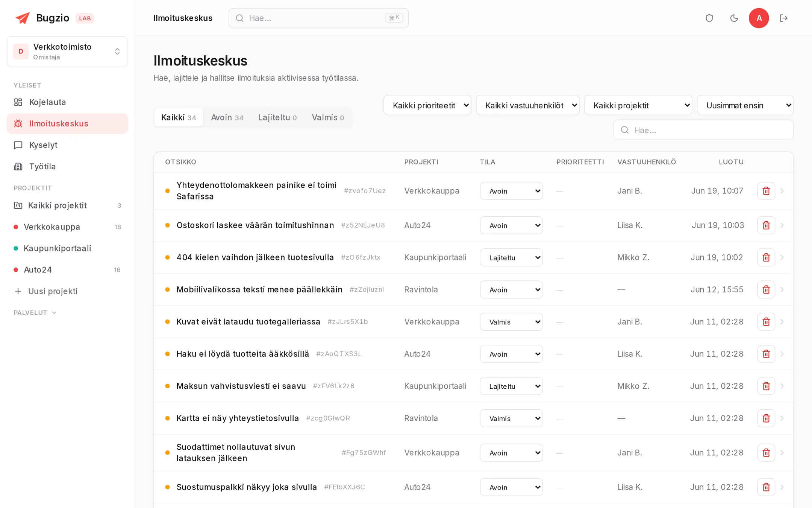Open Työtila in the sidebar

click(67, 166)
